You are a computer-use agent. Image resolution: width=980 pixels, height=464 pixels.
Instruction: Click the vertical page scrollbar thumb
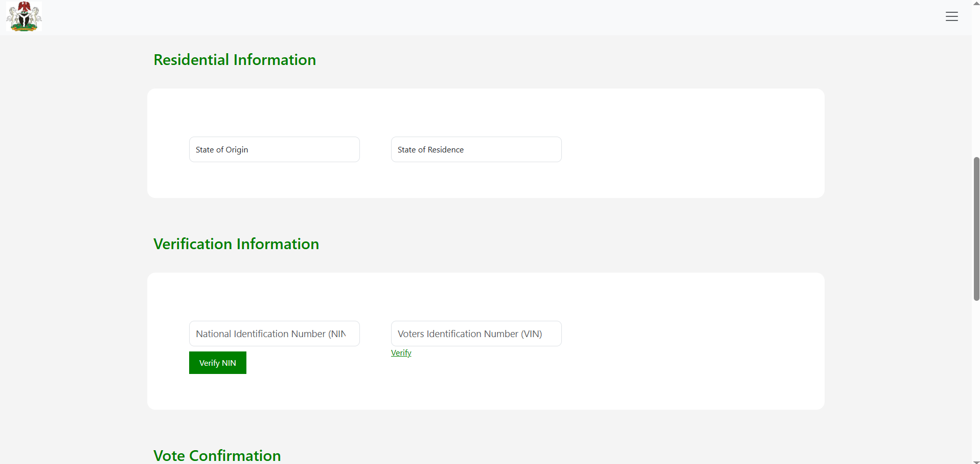(976, 229)
